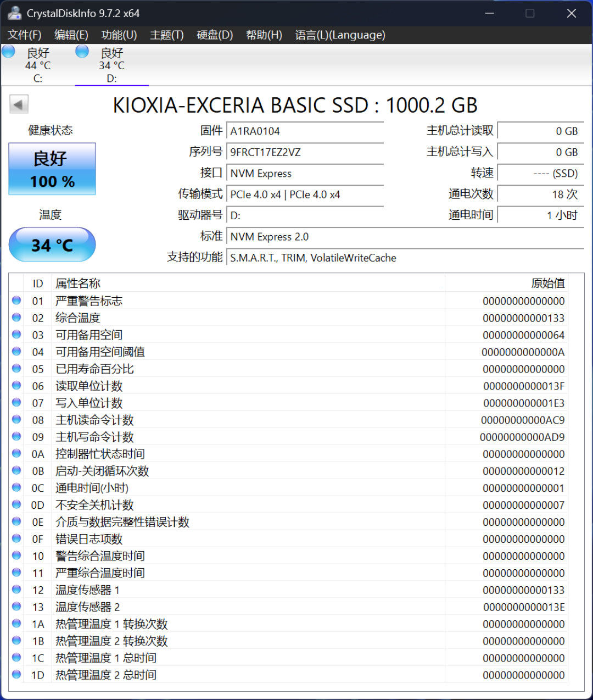Click status dot for attribute 0E 介质与数据完整性错误计数
The image size is (593, 700).
16,521
